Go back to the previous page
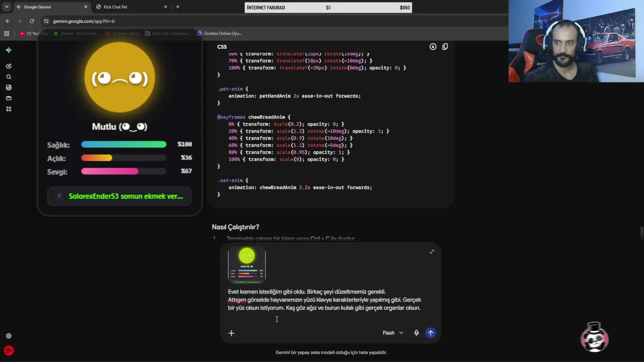The height and width of the screenshot is (362, 644). pos(8,21)
